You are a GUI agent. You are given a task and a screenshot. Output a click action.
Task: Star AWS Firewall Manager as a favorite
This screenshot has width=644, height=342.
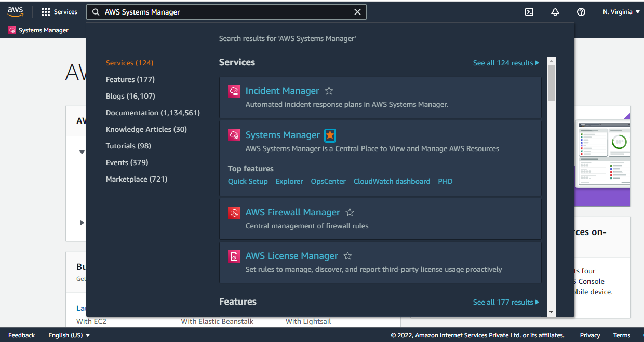coord(350,212)
